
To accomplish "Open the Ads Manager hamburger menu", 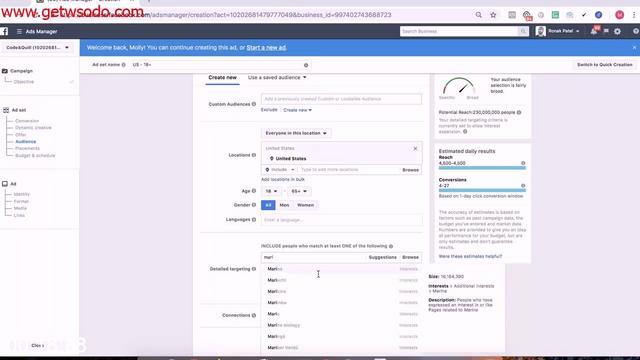I will pyautogui.click(x=19, y=31).
